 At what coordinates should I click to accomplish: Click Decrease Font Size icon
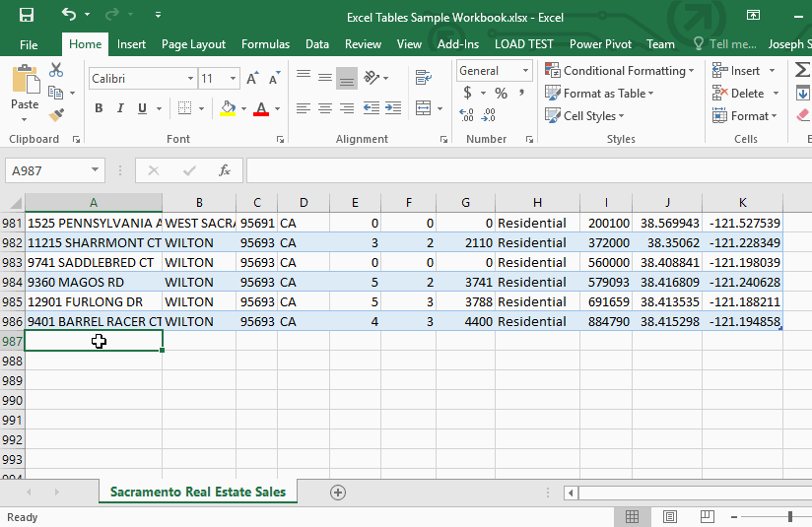pyautogui.click(x=274, y=78)
